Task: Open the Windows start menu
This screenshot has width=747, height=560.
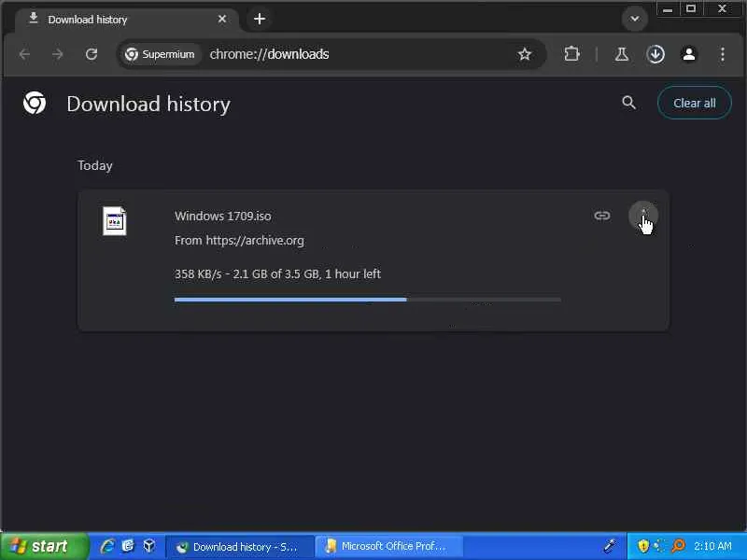Action: pyautogui.click(x=44, y=546)
